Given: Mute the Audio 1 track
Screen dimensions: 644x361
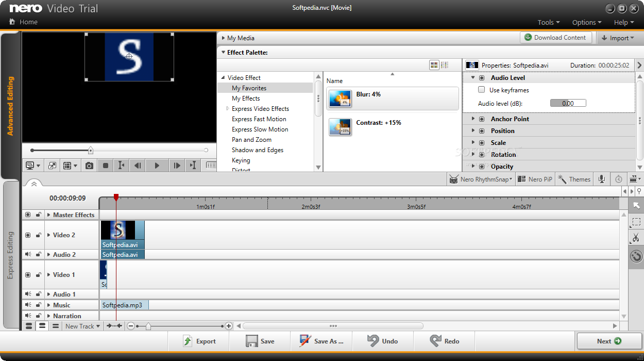Looking at the screenshot, I should click(28, 294).
